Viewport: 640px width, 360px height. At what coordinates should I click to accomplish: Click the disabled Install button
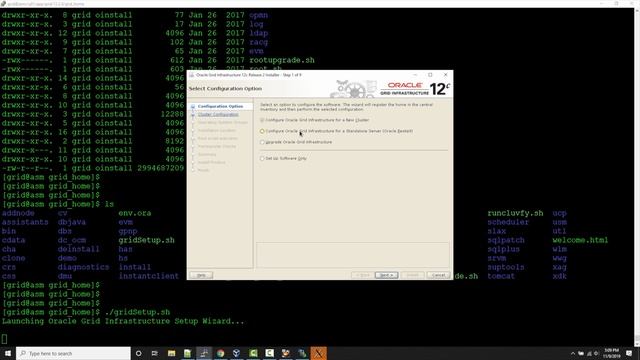point(412,275)
